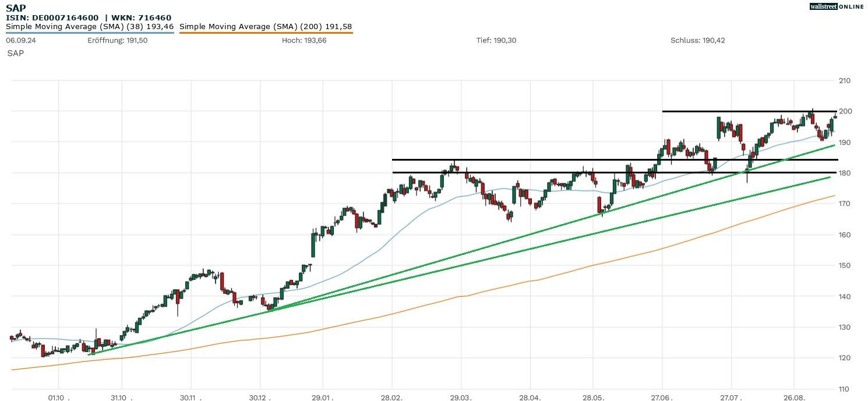The image size is (868, 401).
Task: Click the SAP series label above chart
Action: click(x=16, y=53)
